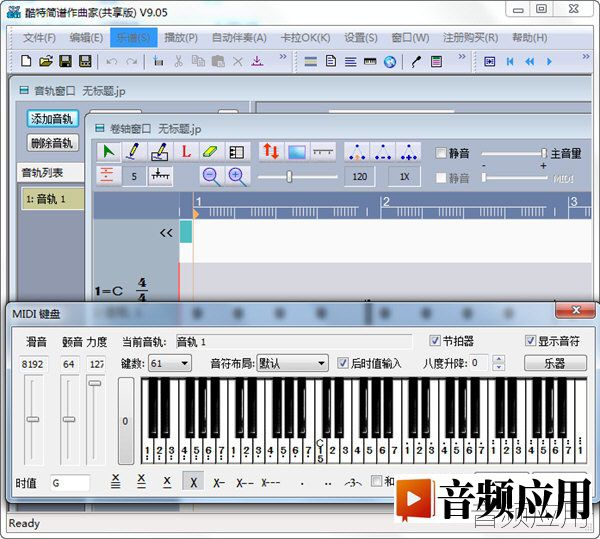Click the 1X speed button
This screenshot has height=539, width=600.
(x=404, y=177)
